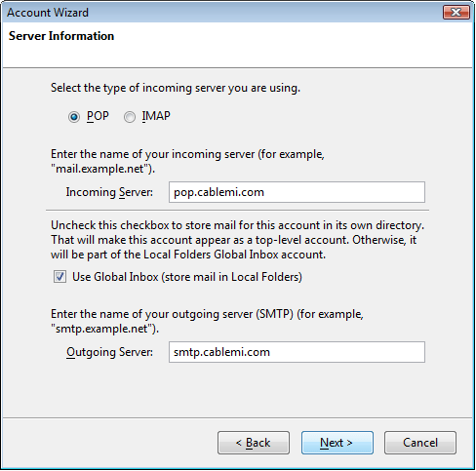The height and width of the screenshot is (471, 476).
Task: Cancel the Account Wizard
Action: 420,443
